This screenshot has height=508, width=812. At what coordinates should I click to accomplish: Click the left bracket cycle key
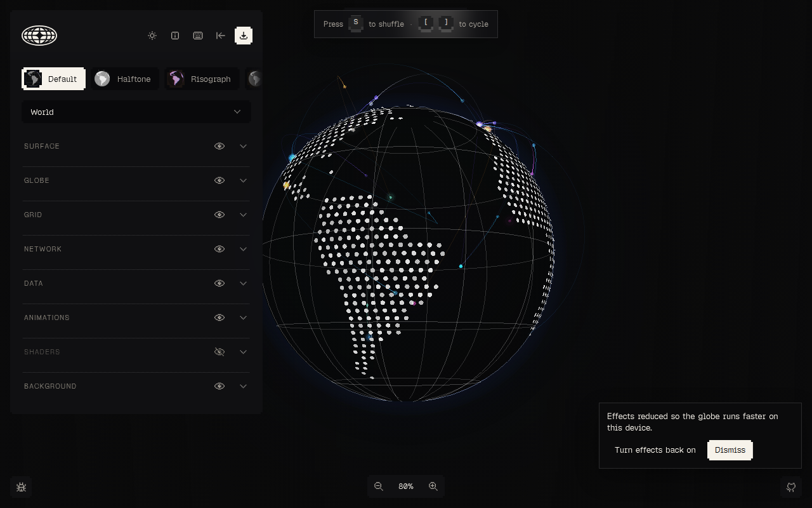(426, 23)
